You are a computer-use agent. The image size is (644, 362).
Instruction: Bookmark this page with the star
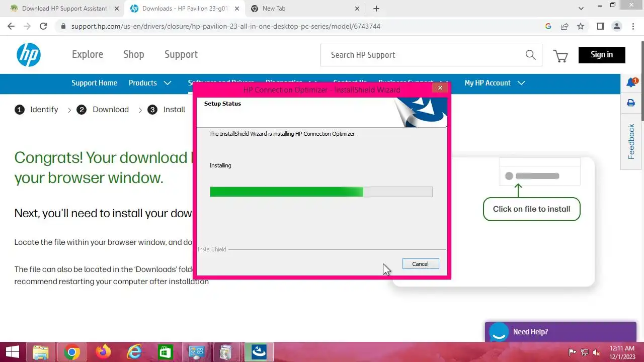(581, 26)
